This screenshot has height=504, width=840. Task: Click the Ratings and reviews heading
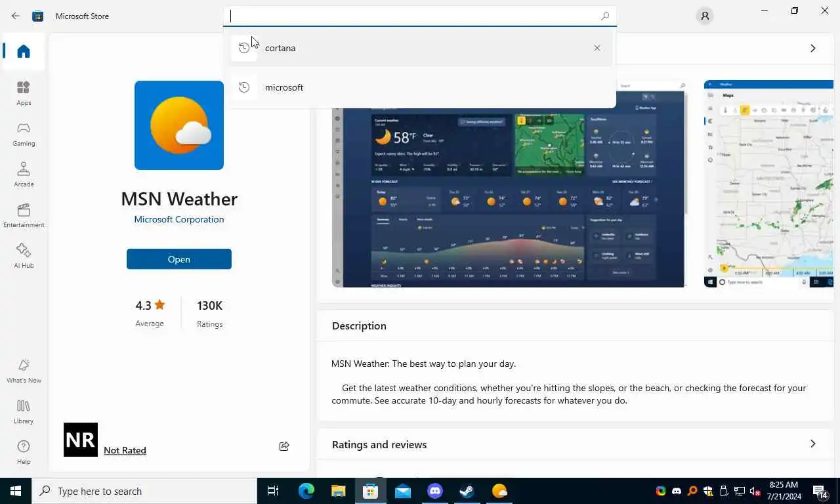point(379,444)
